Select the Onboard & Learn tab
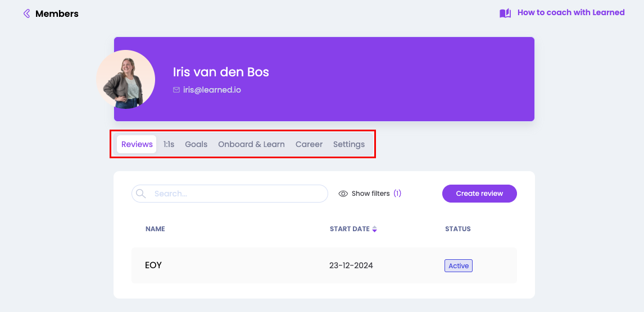Image resolution: width=644 pixels, height=312 pixels. coord(251,144)
